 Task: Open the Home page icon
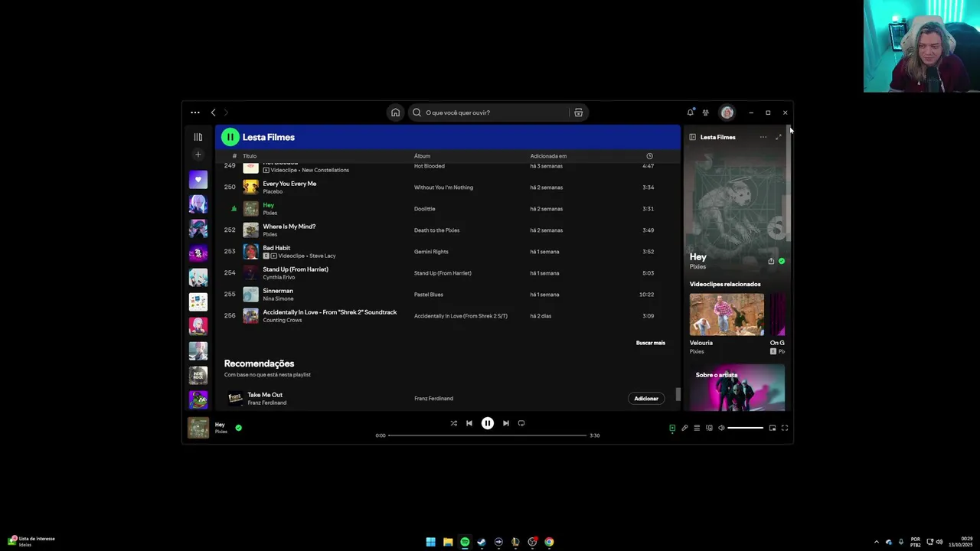point(395,112)
